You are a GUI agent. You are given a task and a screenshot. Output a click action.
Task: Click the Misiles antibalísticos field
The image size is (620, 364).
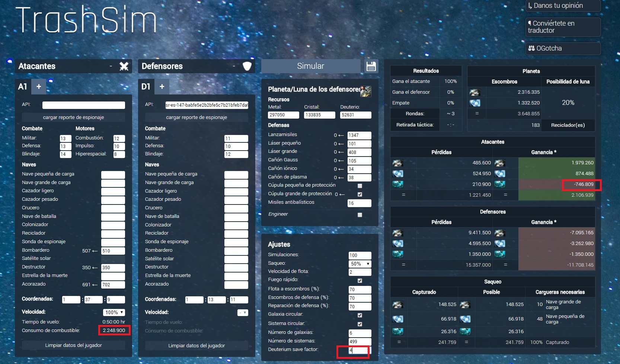[x=359, y=203]
